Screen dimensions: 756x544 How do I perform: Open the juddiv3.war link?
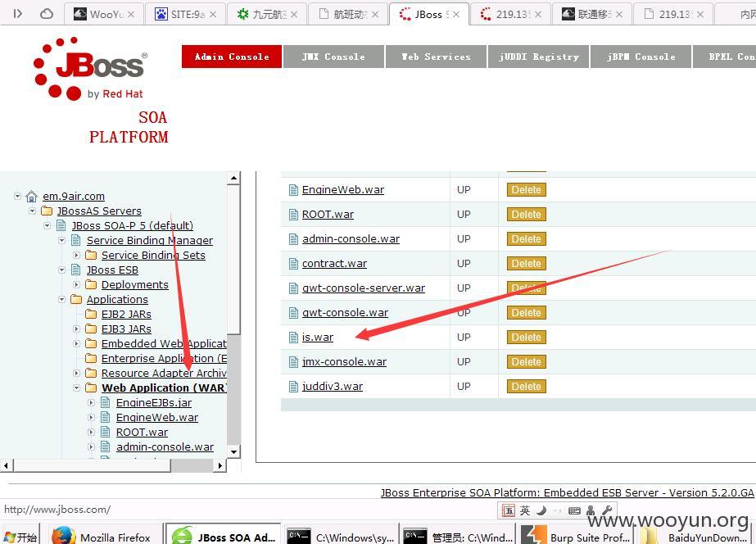click(333, 387)
